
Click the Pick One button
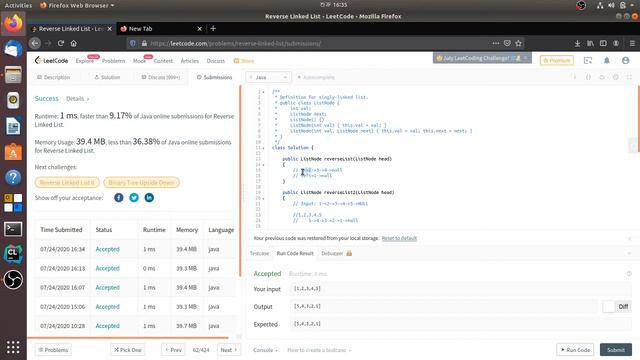click(x=127, y=350)
